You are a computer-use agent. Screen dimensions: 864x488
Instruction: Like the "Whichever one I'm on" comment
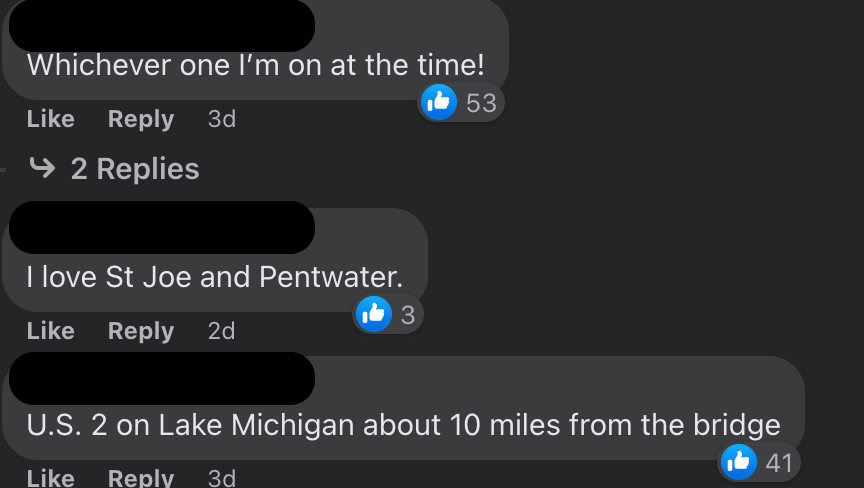(x=51, y=119)
